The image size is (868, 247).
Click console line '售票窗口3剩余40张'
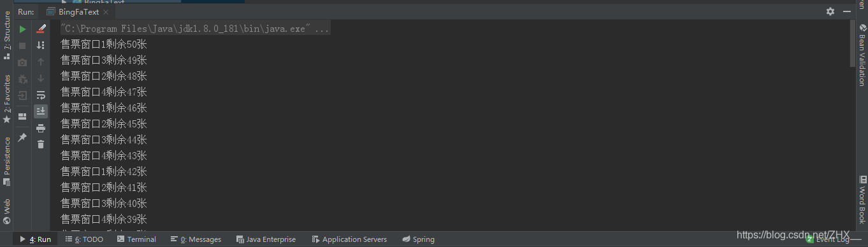click(104, 204)
